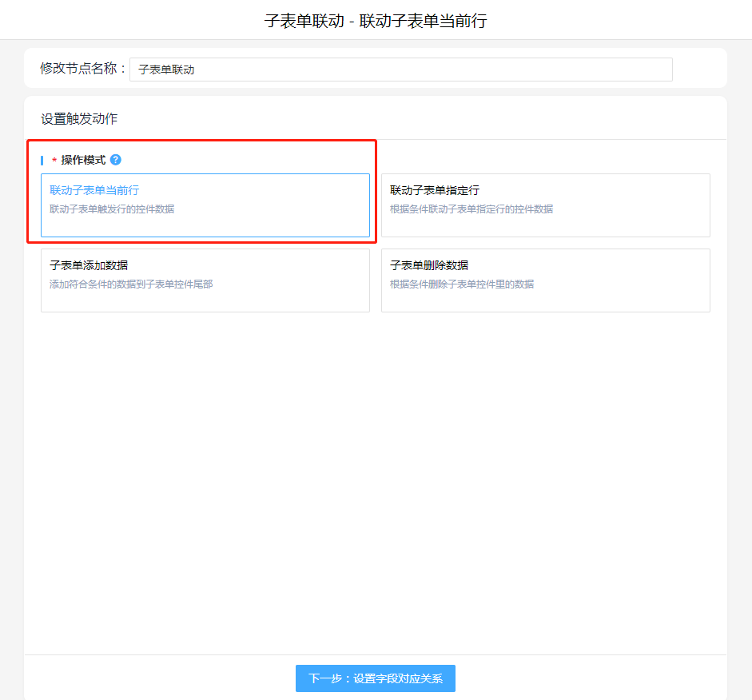Click the page title 子表单联动 - 联动子表单当前行

click(376, 20)
